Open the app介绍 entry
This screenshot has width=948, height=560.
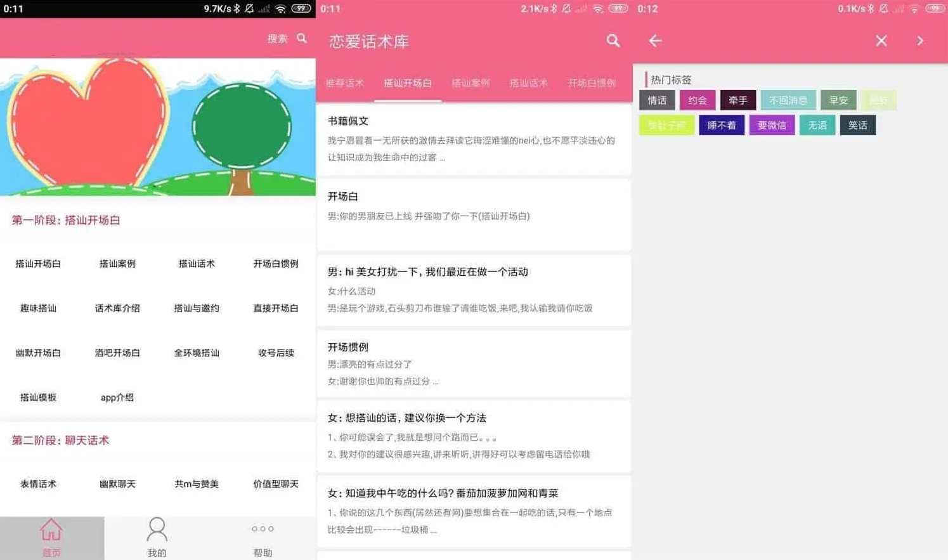point(117,398)
